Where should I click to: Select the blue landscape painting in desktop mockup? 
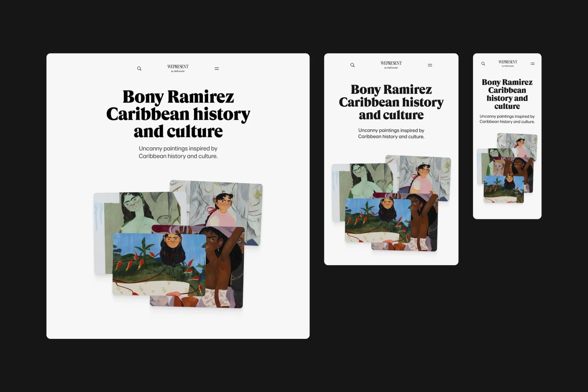(159, 265)
